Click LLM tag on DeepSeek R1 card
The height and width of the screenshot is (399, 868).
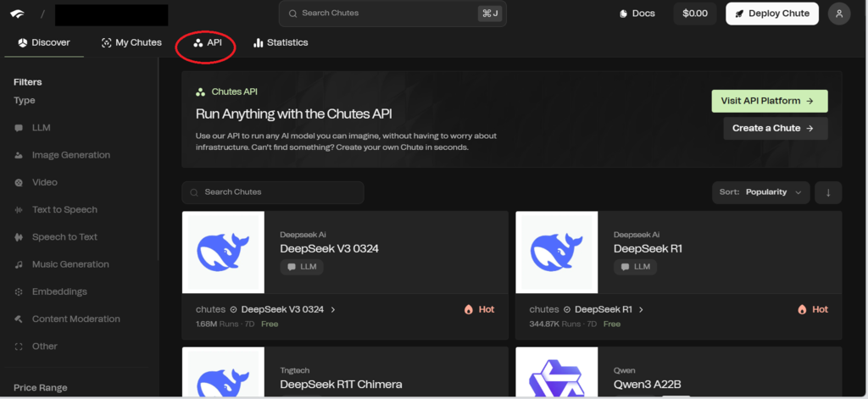click(636, 267)
